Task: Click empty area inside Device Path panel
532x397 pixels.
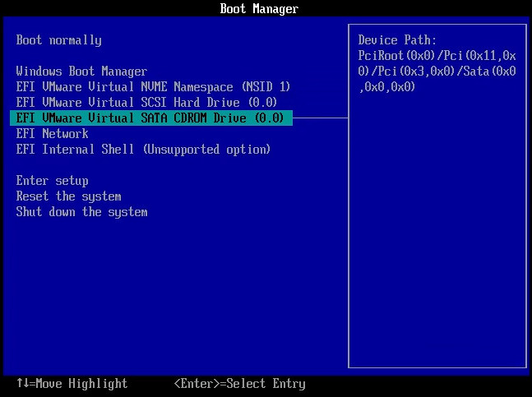Action: (x=437, y=247)
